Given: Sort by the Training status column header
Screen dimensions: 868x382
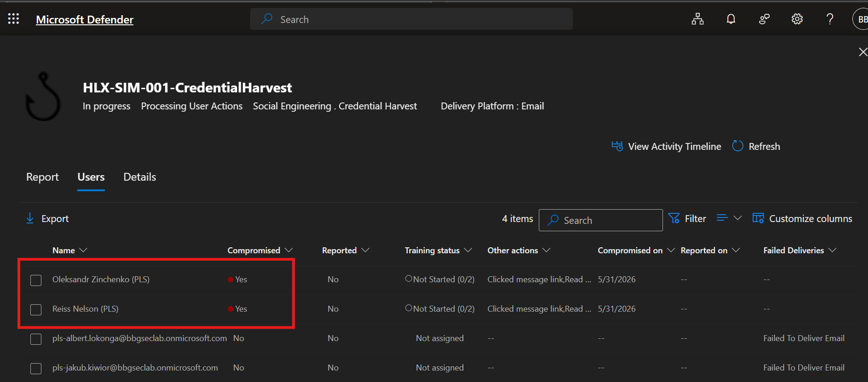Looking at the screenshot, I should [x=438, y=251].
